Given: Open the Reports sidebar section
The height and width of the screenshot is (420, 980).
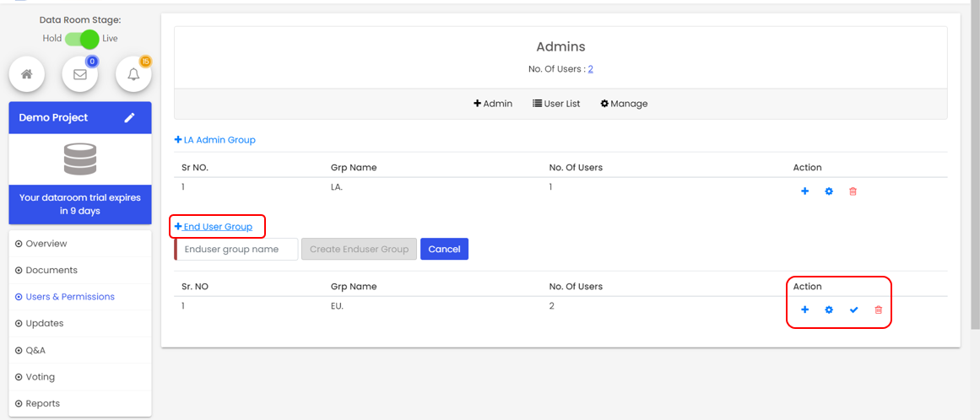Looking at the screenshot, I should point(42,403).
